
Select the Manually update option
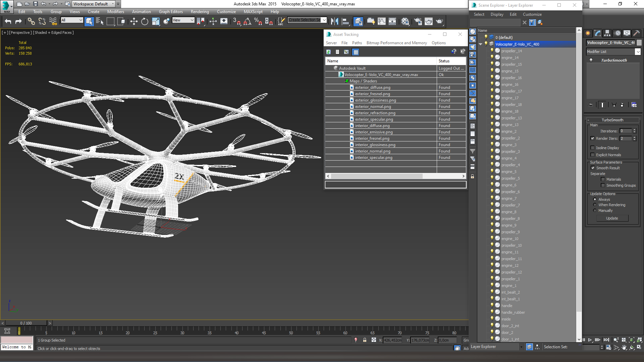point(595,210)
